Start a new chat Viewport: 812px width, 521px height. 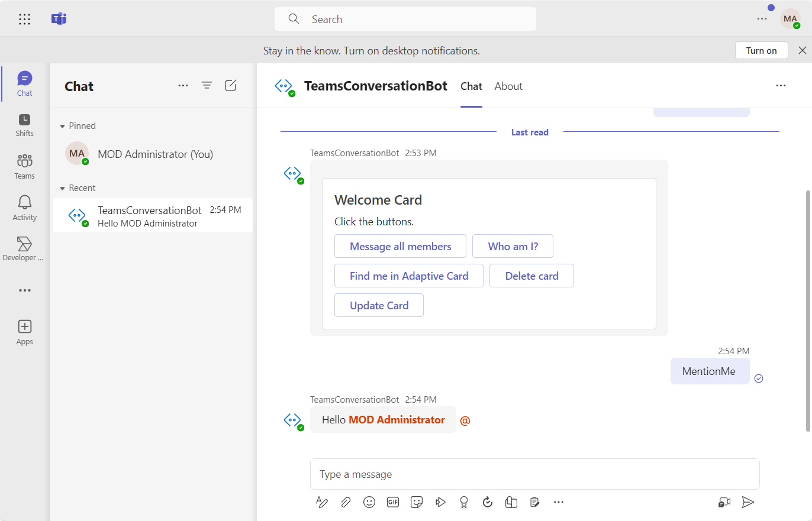pos(231,86)
